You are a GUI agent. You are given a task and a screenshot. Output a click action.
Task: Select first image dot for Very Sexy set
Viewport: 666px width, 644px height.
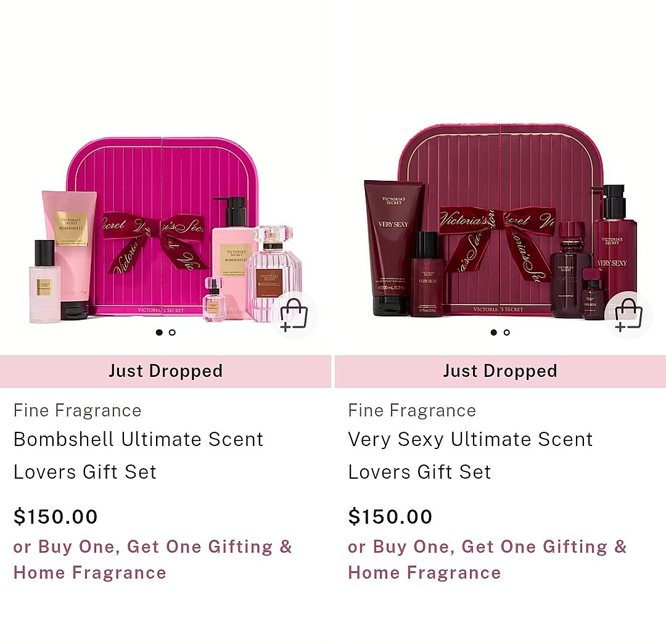click(493, 332)
